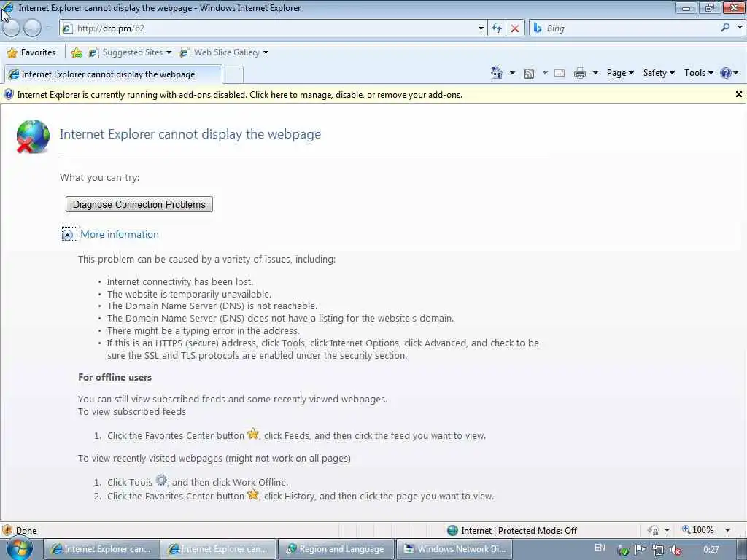Select the tab titled 'Internet Explorer cannot display the webpage'
This screenshot has width=747, height=560.
pyautogui.click(x=113, y=74)
